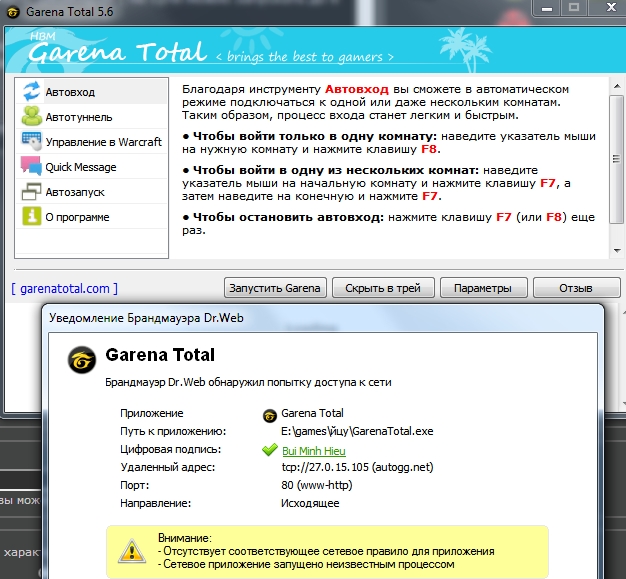Image resolution: width=626 pixels, height=579 pixels.
Task: Click the Quick Message chat icon
Action: click(x=31, y=167)
